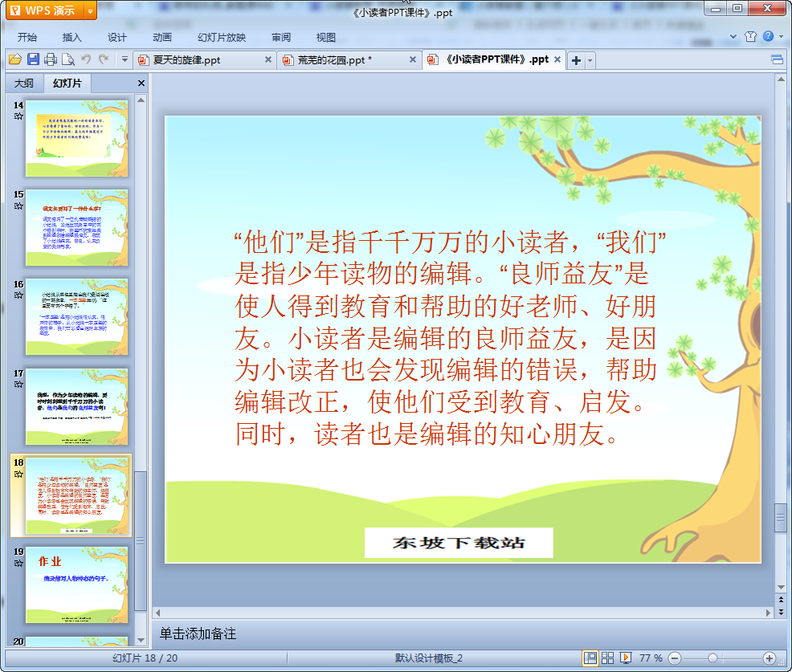Open the WPS 演示 application menu dropdown
Image resolution: width=792 pixels, height=672 pixels.
(91, 10)
